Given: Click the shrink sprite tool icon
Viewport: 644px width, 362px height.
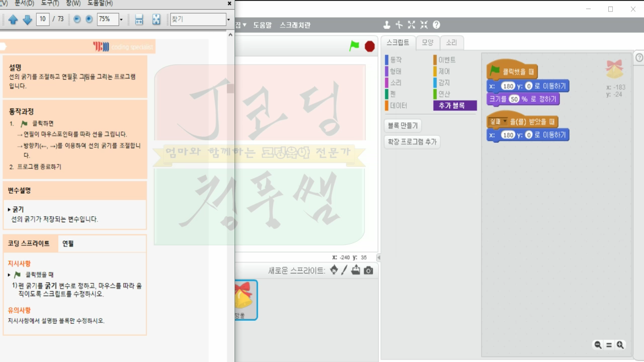Looking at the screenshot, I should [424, 24].
